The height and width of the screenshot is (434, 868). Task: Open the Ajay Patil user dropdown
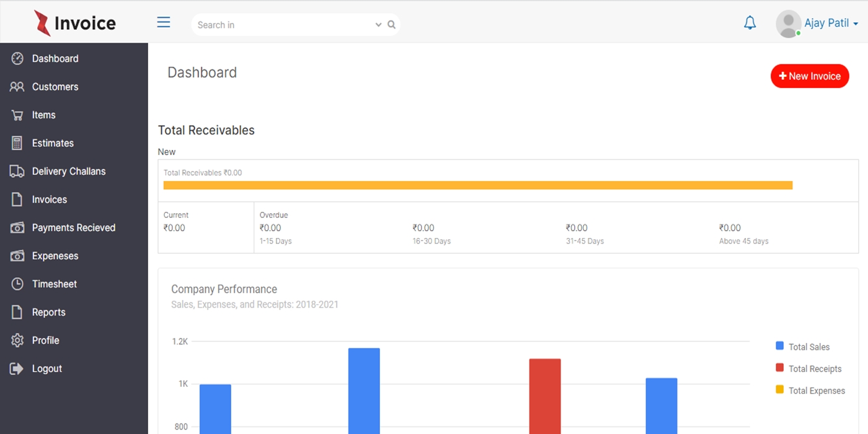coord(831,24)
